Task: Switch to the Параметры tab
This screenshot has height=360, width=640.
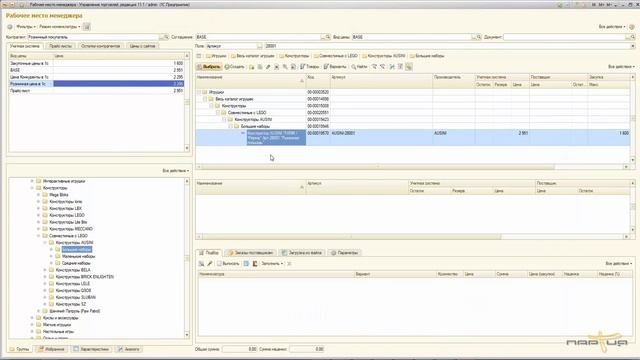Action: point(345,253)
